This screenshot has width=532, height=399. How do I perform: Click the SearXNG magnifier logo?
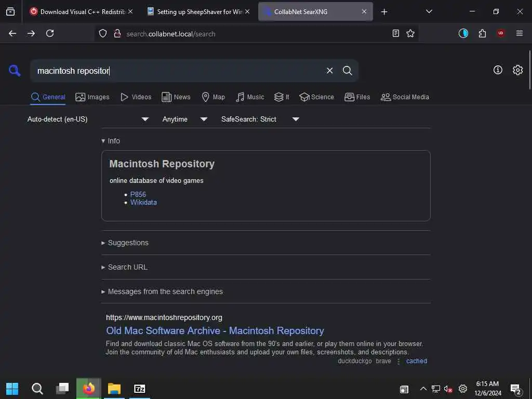click(x=15, y=71)
